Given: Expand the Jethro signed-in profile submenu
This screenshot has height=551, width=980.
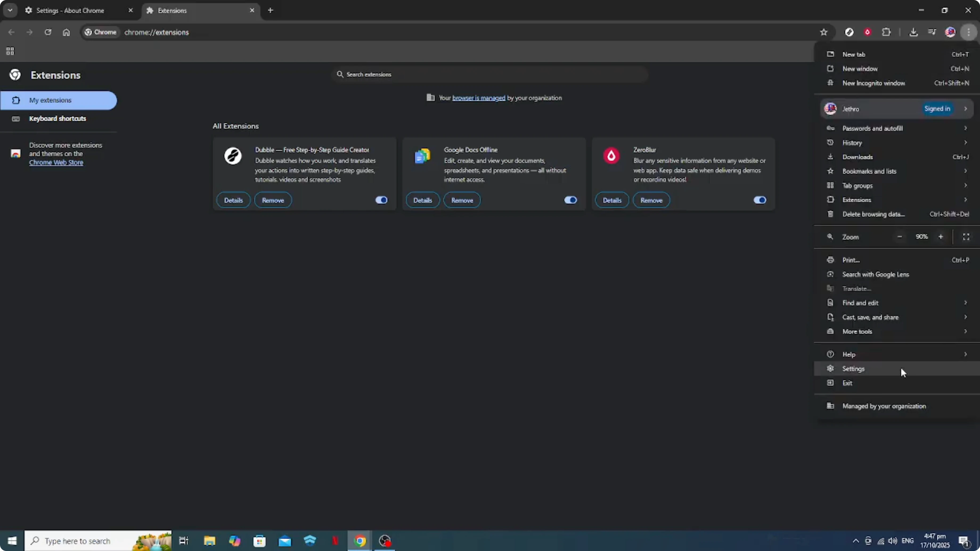Looking at the screenshot, I should click(897, 109).
